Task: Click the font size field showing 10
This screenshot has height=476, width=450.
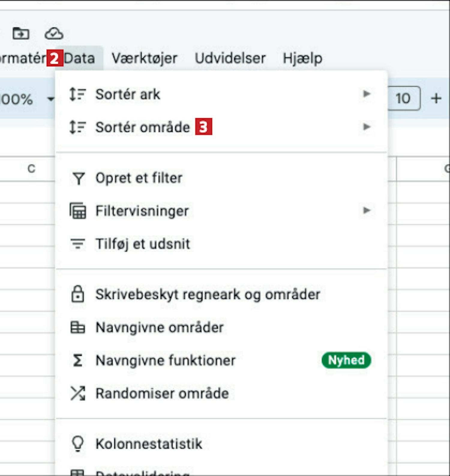Action: click(x=403, y=98)
